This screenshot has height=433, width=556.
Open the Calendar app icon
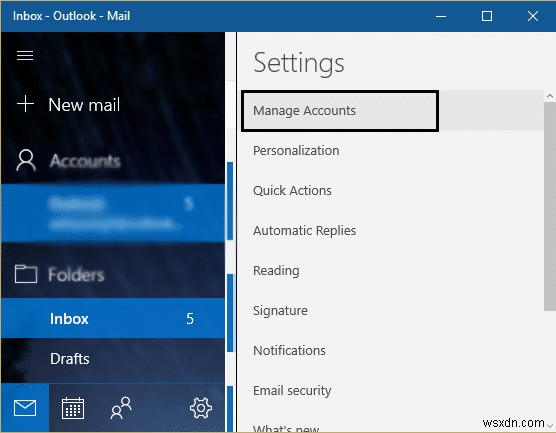tap(73, 408)
